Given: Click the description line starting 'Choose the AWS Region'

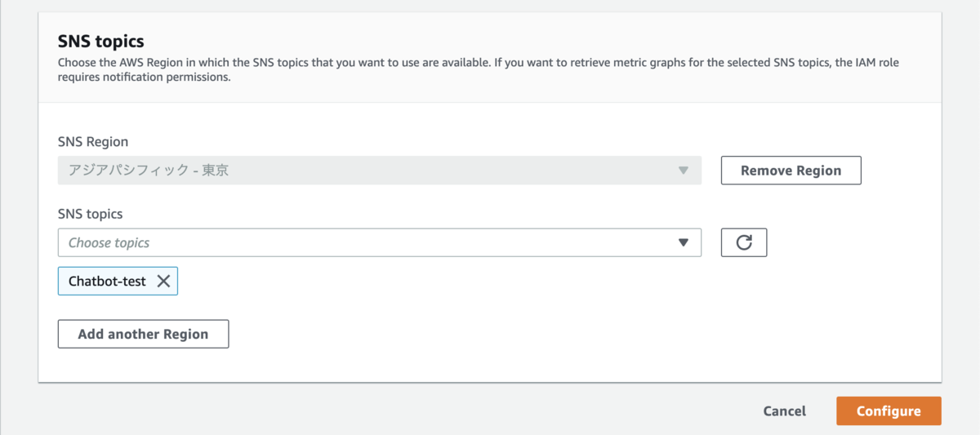Looking at the screenshot, I should [479, 62].
